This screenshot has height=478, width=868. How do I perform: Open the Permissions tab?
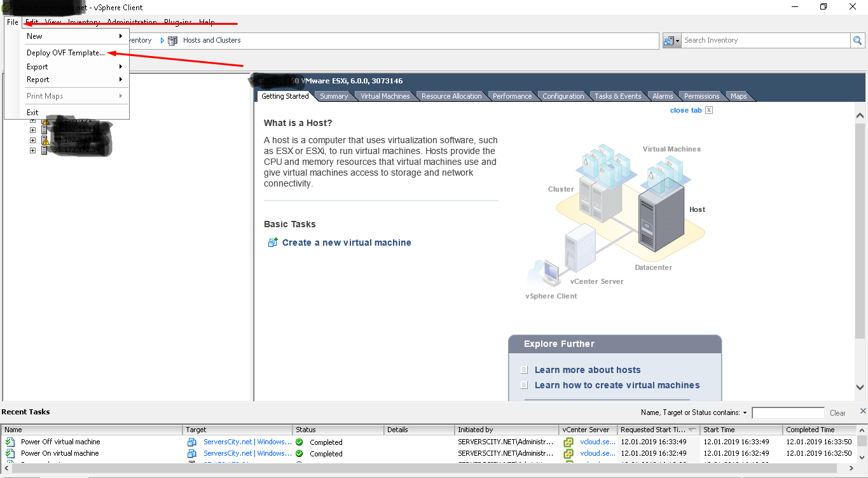coord(702,96)
